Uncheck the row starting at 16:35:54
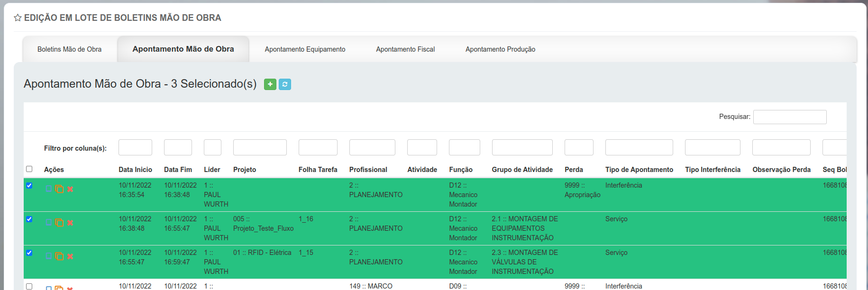This screenshot has height=290, width=868. point(29,185)
